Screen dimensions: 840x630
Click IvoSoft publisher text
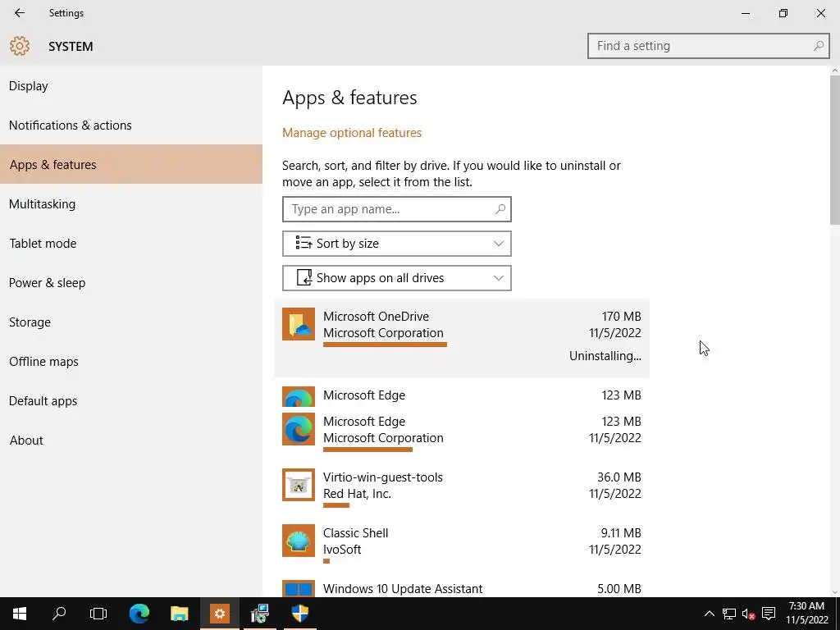[342, 550]
